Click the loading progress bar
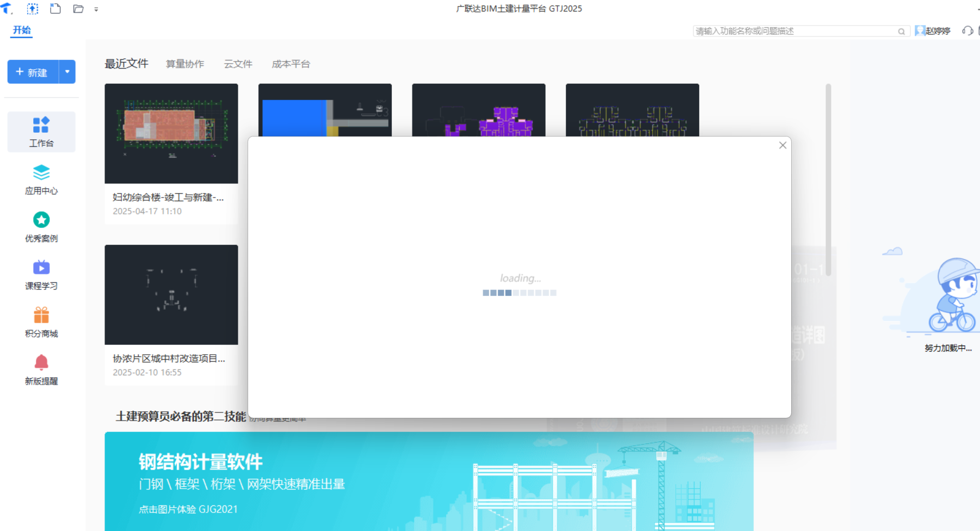This screenshot has width=980, height=531. tap(520, 293)
